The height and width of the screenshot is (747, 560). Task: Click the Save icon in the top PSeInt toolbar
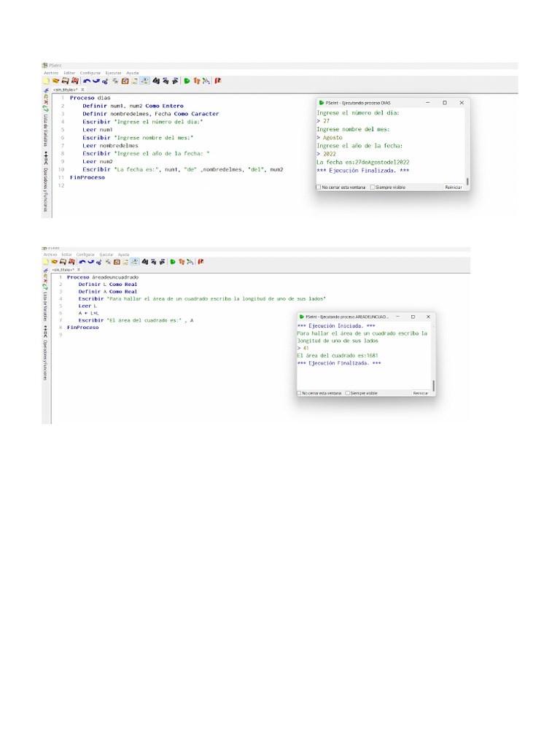click(65, 81)
